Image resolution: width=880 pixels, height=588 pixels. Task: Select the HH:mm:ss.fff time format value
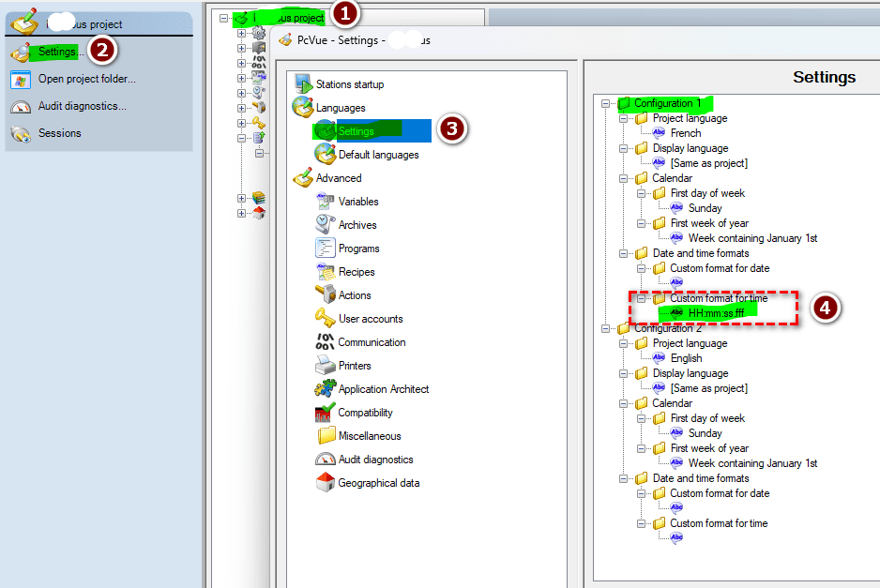coord(716,313)
